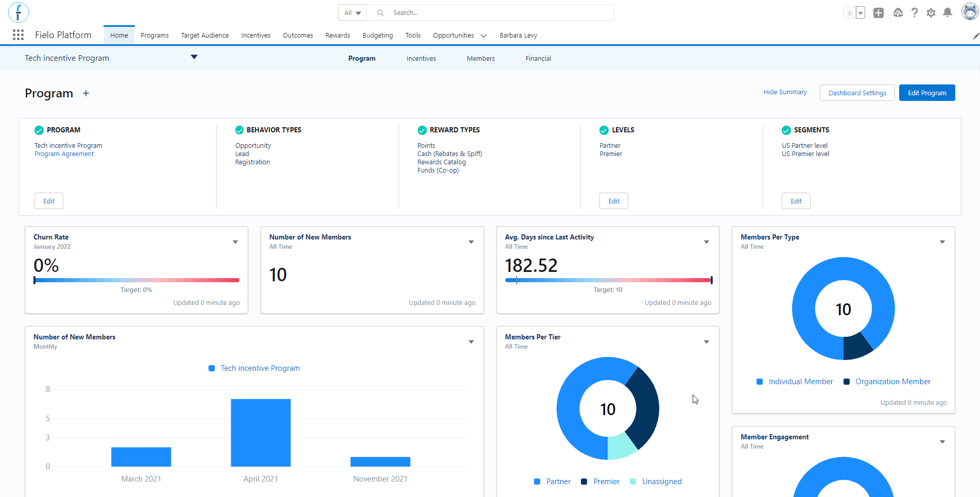Open the monthly Number of New Members chart menu

coord(471,342)
